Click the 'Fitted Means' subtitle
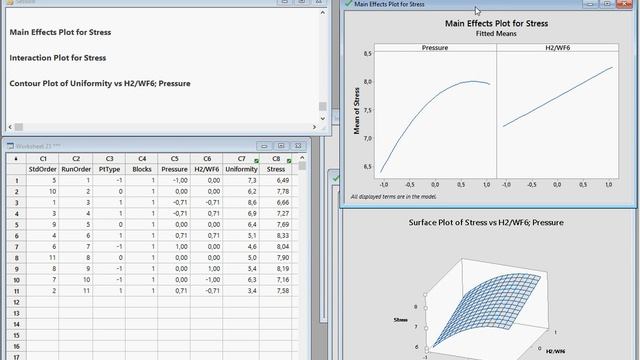The height and width of the screenshot is (360, 640). (496, 34)
